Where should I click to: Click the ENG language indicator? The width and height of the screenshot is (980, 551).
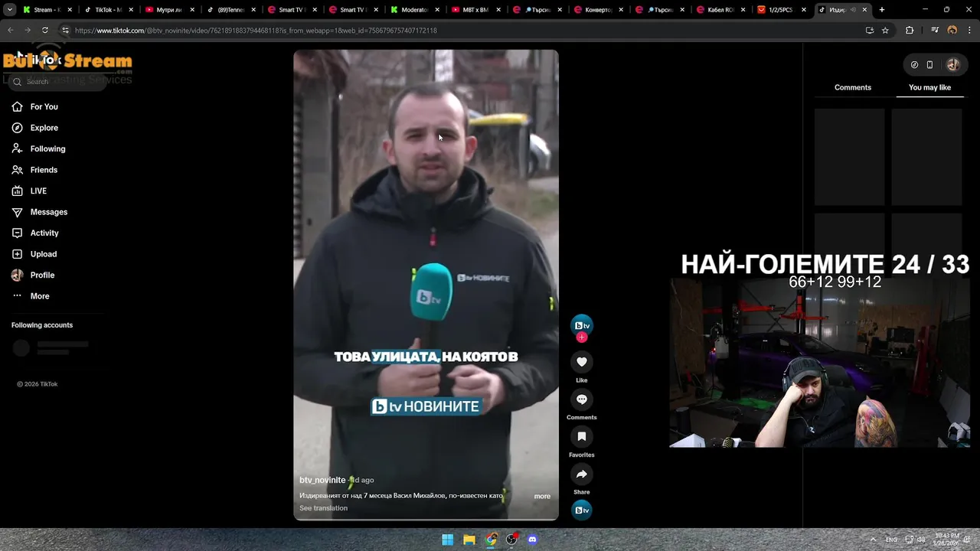click(891, 540)
